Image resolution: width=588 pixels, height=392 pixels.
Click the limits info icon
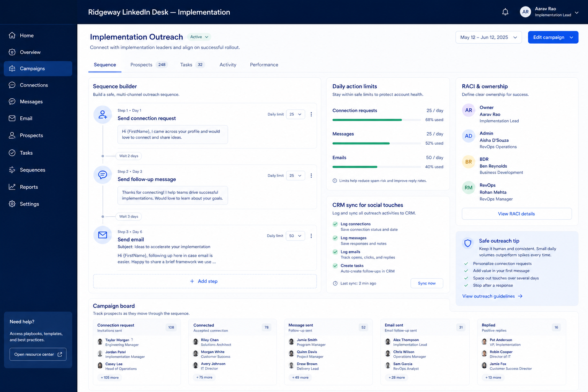335,181
